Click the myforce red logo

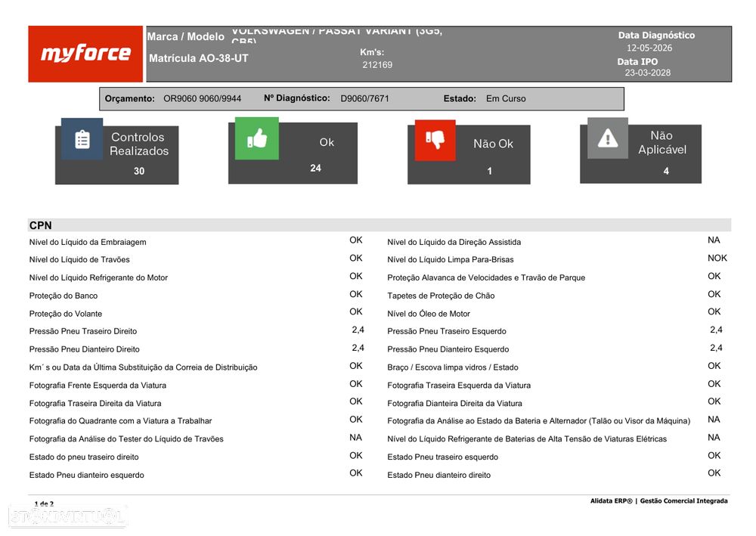coord(85,54)
